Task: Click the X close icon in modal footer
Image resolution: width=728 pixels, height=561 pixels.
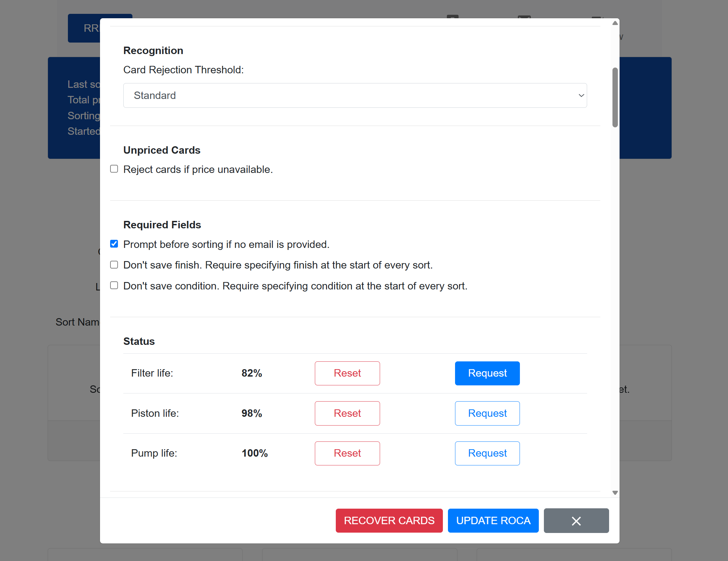Action: tap(576, 520)
